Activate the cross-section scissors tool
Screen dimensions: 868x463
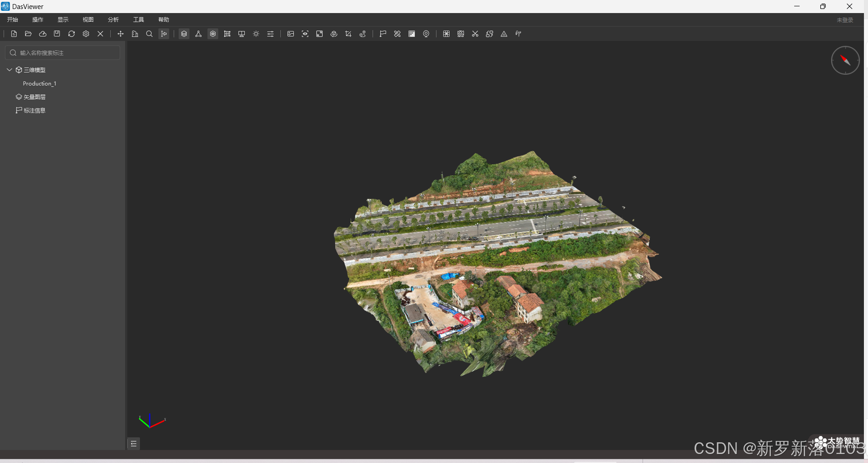tap(475, 34)
